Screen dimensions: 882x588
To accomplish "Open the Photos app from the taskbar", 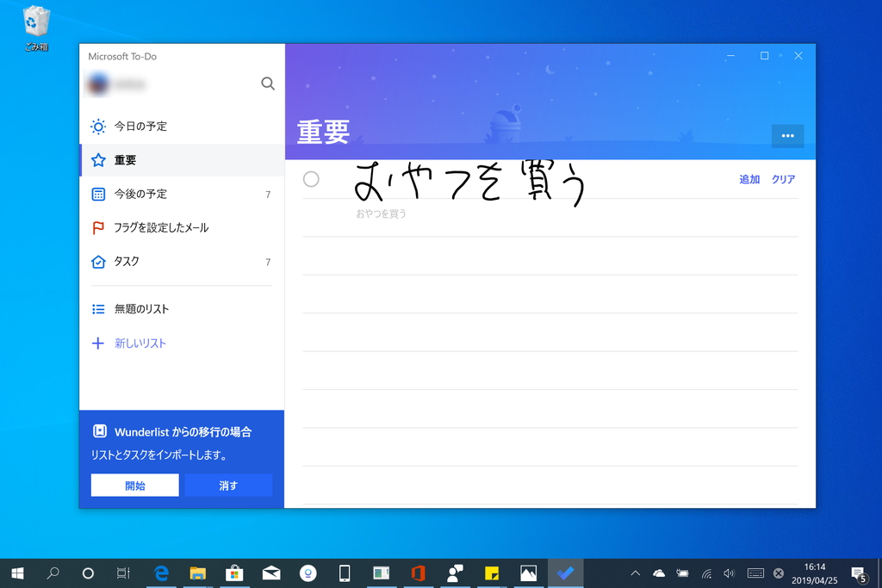I will pyautogui.click(x=528, y=573).
